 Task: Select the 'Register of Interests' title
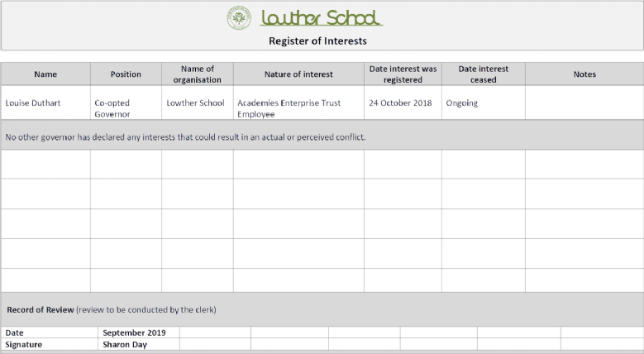coord(317,41)
